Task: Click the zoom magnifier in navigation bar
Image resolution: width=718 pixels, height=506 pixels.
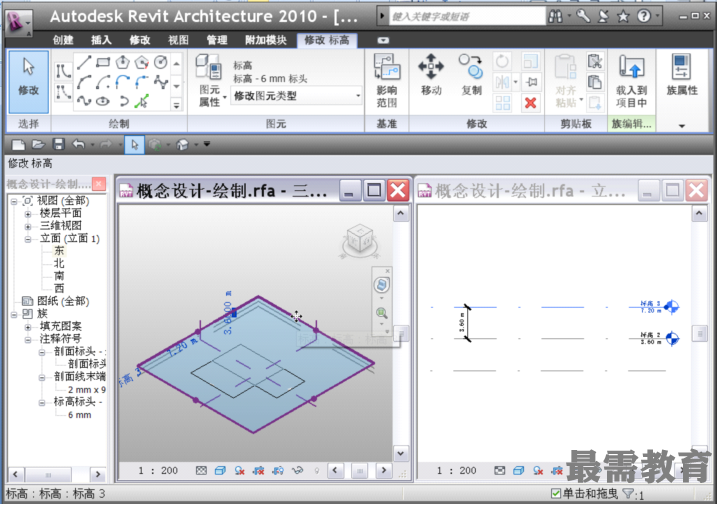Action: coord(382,313)
